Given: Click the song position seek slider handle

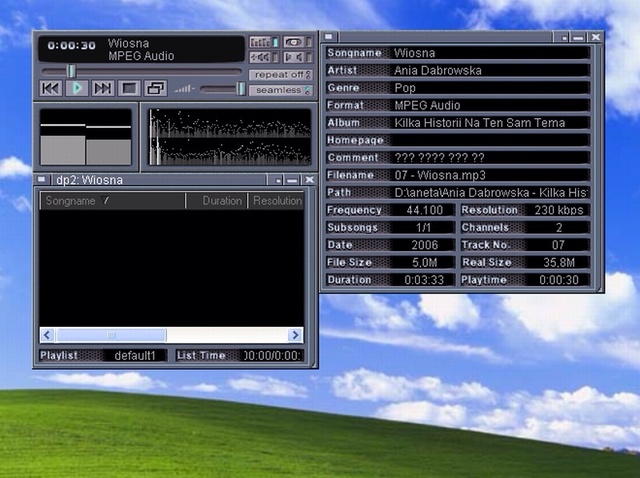Looking at the screenshot, I should tap(71, 71).
